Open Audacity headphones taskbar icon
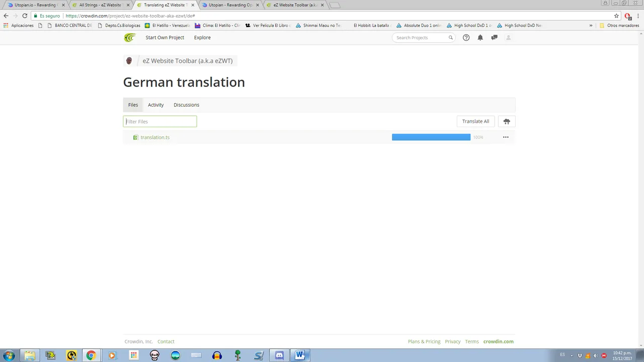This screenshot has width=644, height=362. coord(217,355)
